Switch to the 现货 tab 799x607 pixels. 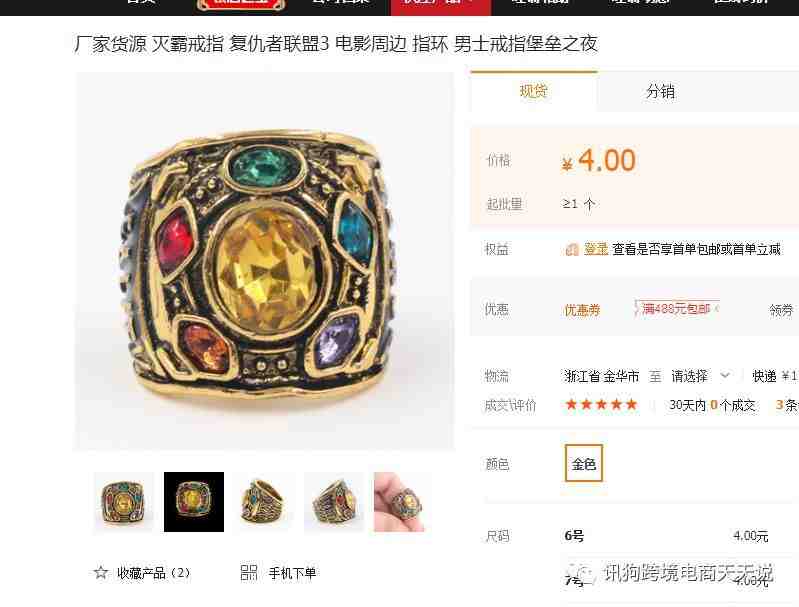click(x=534, y=91)
